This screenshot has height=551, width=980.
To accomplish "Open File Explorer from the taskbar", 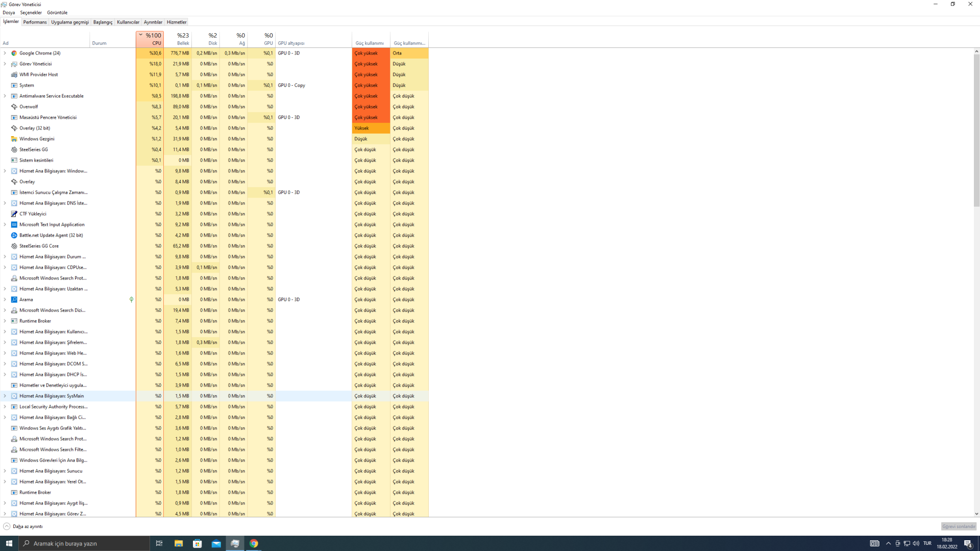I will coord(178,543).
